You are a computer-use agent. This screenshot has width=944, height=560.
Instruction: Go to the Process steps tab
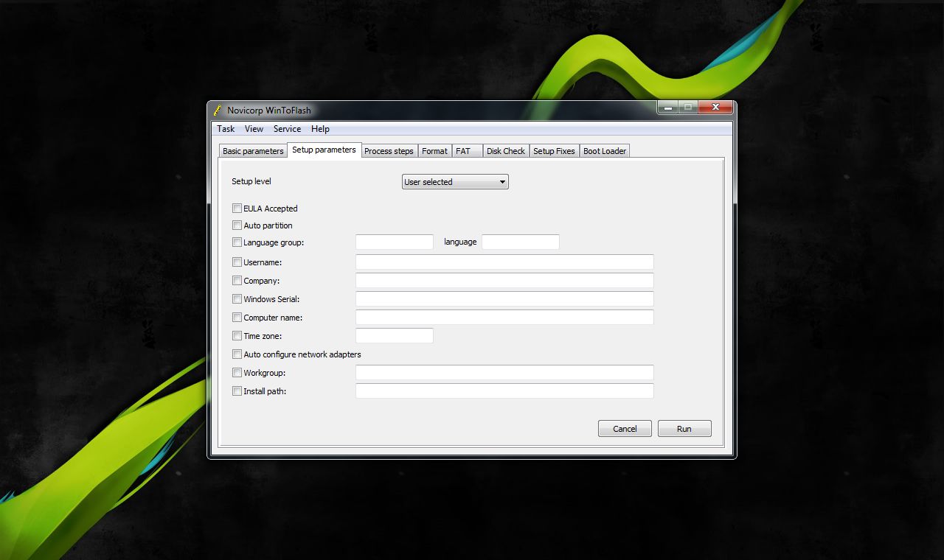[389, 151]
